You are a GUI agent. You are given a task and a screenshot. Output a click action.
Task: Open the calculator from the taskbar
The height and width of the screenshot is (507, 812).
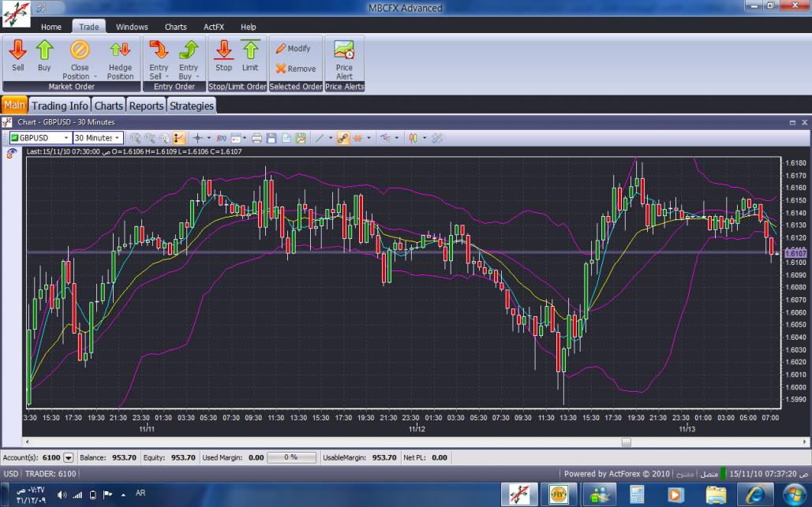(x=637, y=494)
